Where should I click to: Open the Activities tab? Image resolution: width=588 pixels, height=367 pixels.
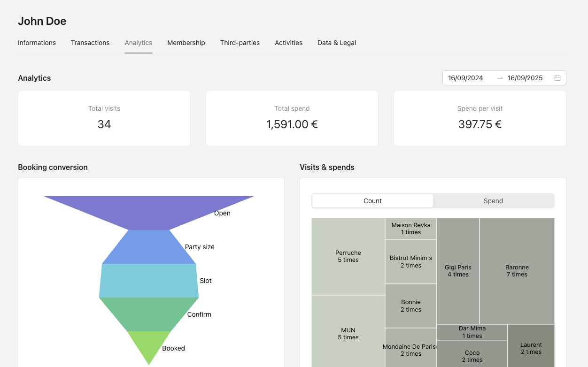[x=288, y=43]
